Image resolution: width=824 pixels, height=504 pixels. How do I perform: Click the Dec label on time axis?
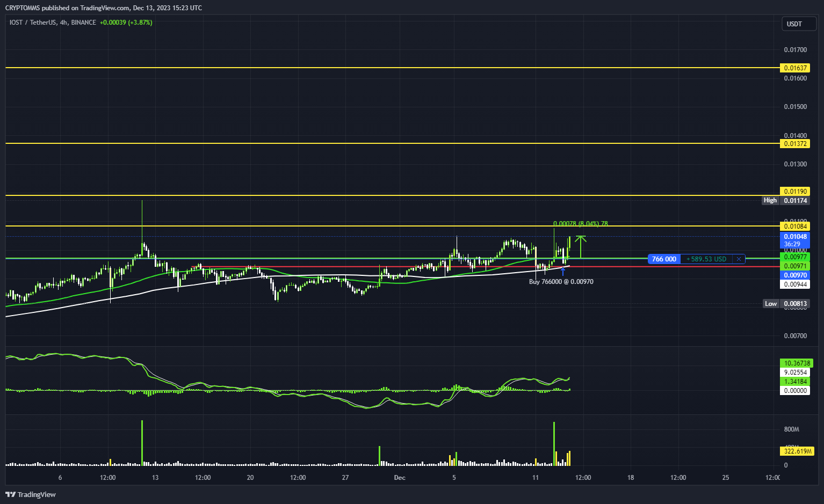(x=400, y=478)
